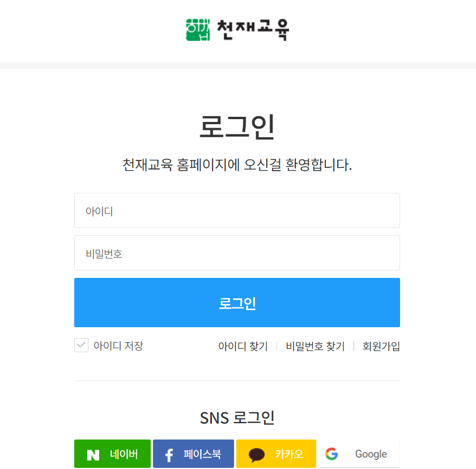Open the 비밀번호 찾기 link

[x=314, y=346]
